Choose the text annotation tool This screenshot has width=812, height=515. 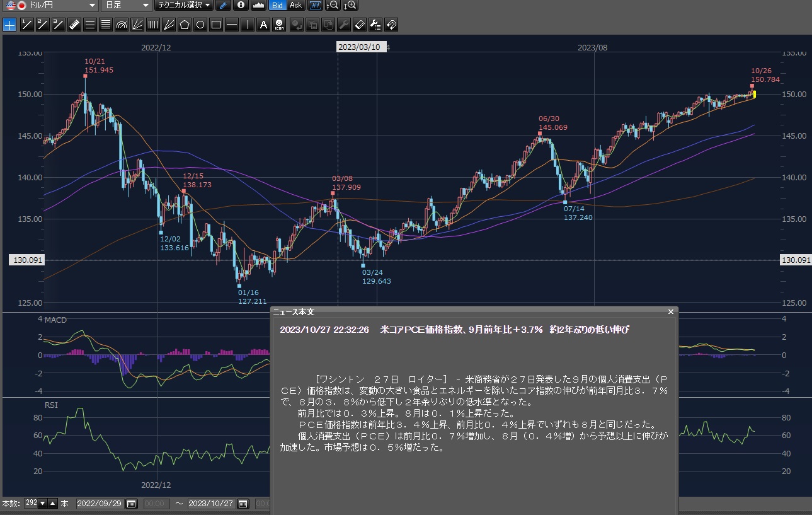(x=263, y=25)
